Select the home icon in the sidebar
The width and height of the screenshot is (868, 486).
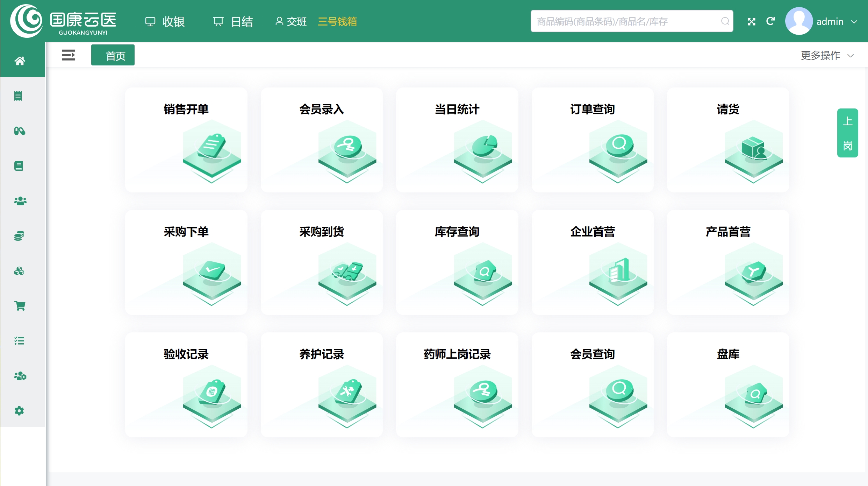click(x=20, y=61)
